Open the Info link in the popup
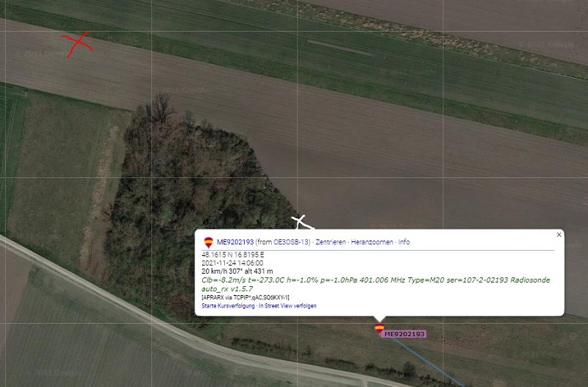 [x=404, y=242]
